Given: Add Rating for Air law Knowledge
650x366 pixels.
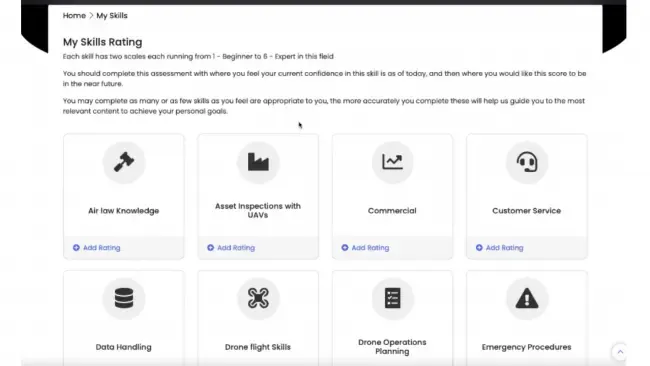Looking at the screenshot, I should (97, 247).
